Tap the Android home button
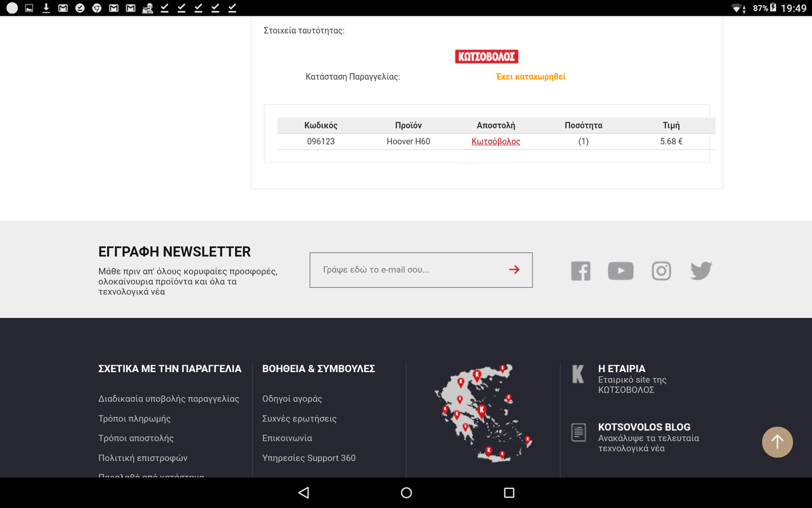This screenshot has width=812, height=508. [407, 493]
